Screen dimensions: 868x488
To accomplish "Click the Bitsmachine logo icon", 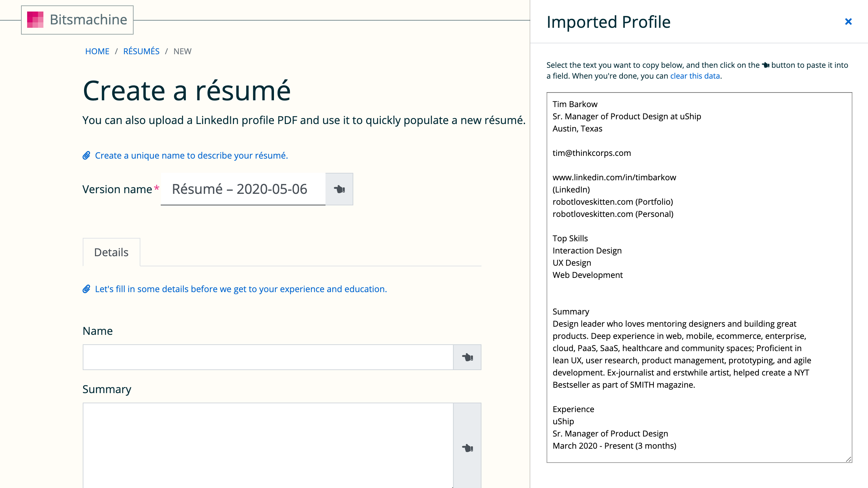I will click(35, 20).
